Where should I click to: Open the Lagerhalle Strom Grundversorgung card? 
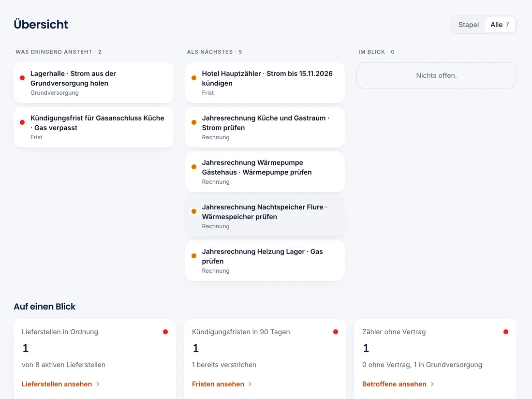(x=94, y=83)
